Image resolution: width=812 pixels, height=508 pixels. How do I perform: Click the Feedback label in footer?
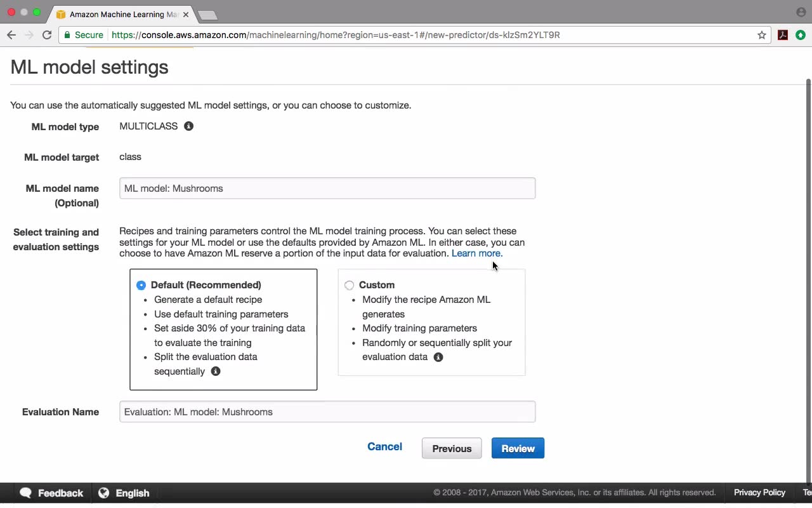60,493
